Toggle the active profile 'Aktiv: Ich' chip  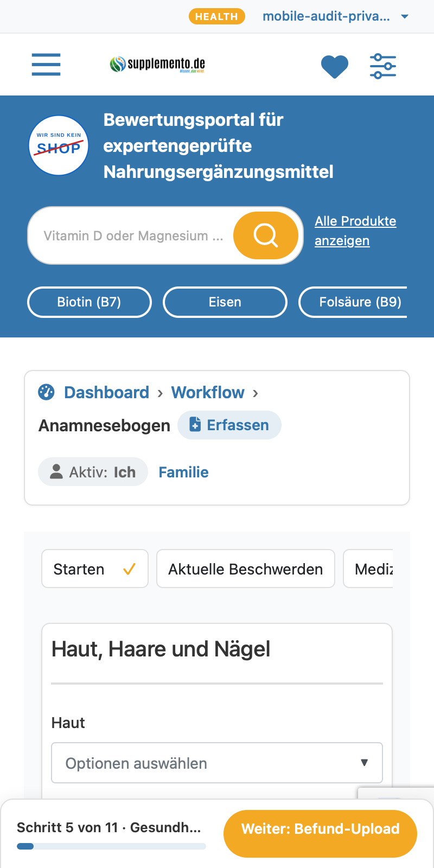[x=93, y=472]
